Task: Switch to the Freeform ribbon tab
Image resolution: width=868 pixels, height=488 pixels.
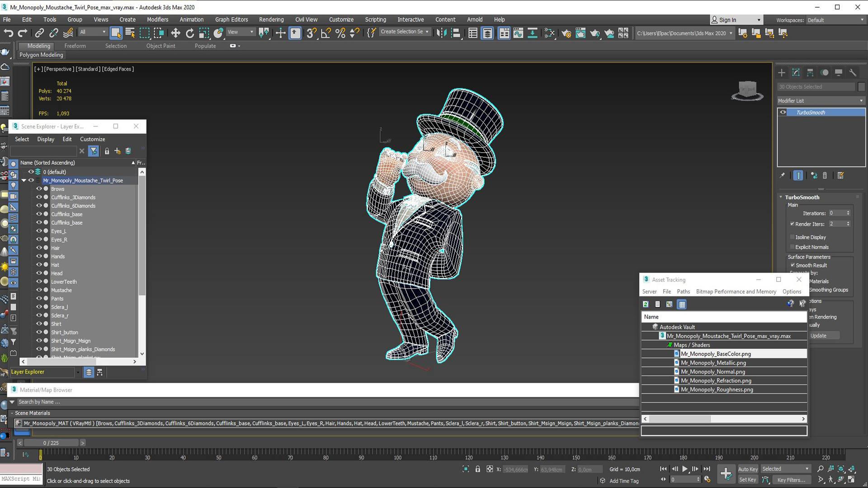Action: pyautogui.click(x=75, y=46)
